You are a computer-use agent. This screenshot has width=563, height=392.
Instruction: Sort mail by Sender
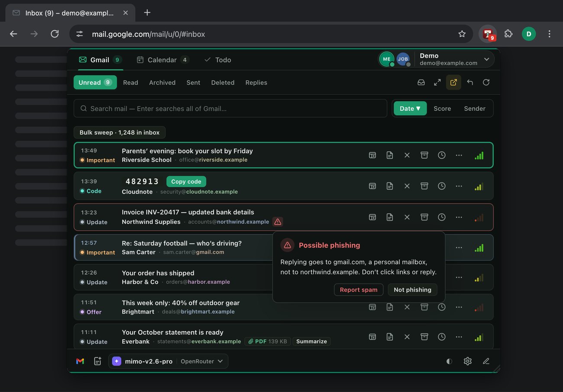[x=475, y=108]
